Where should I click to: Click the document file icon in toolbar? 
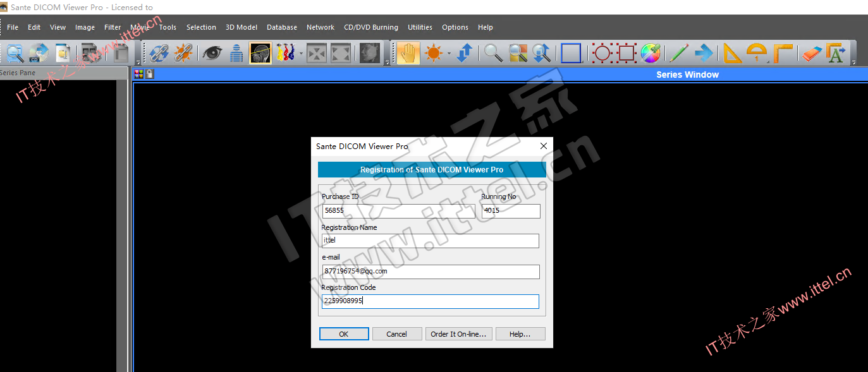(x=62, y=53)
